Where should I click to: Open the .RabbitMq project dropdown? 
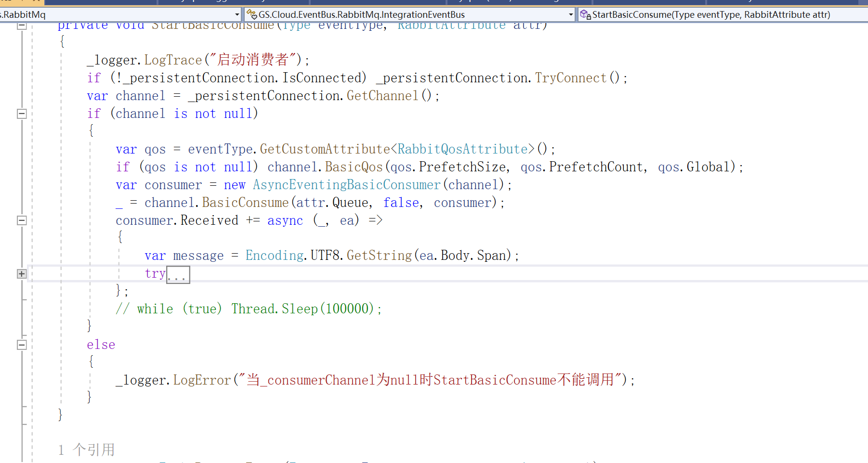(x=237, y=14)
